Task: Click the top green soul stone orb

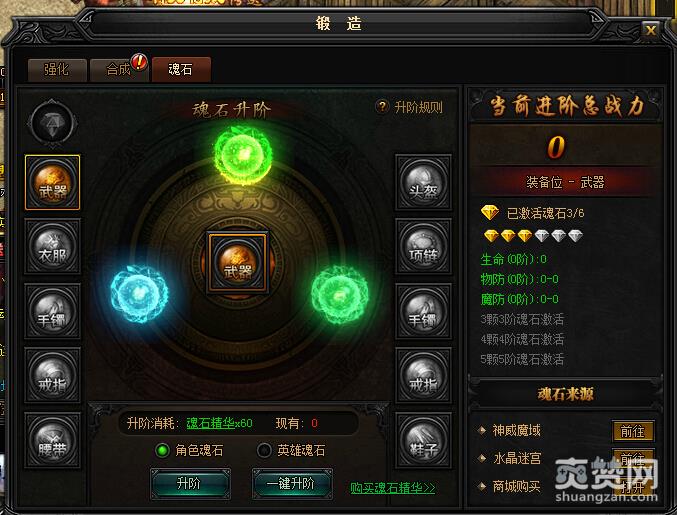Action: 243,155
